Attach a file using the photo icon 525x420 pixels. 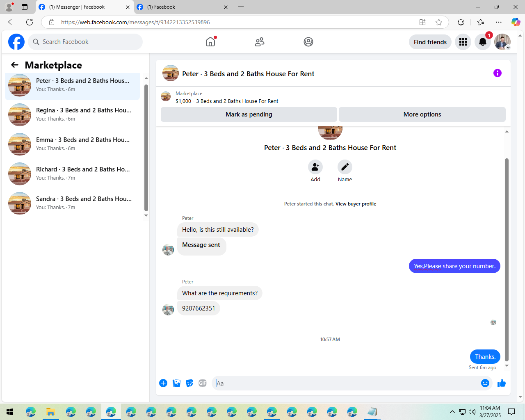coord(176,383)
